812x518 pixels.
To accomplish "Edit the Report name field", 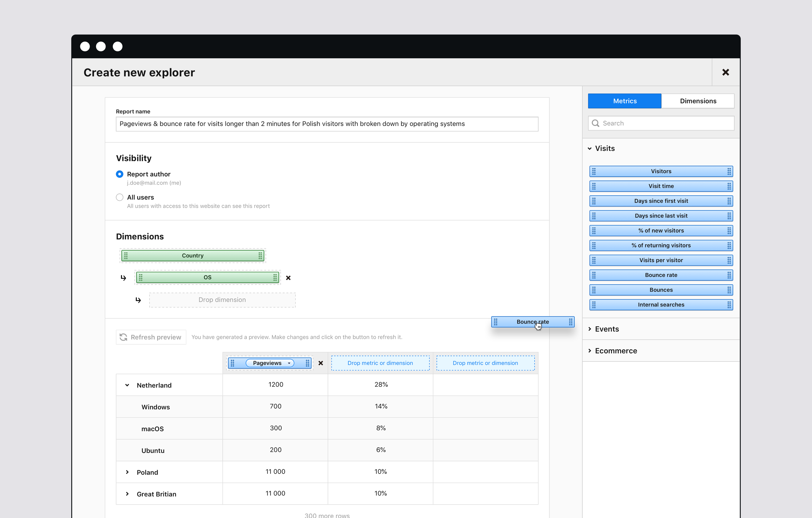I will tap(327, 124).
